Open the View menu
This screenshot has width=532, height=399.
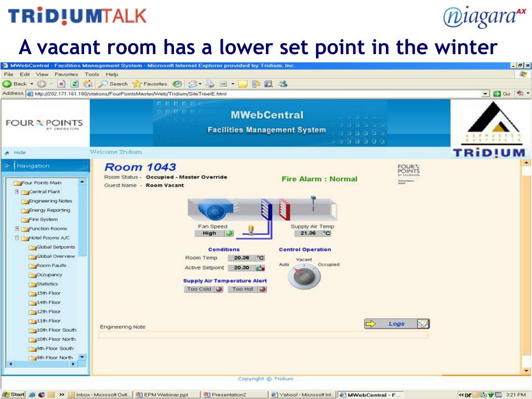coord(42,74)
